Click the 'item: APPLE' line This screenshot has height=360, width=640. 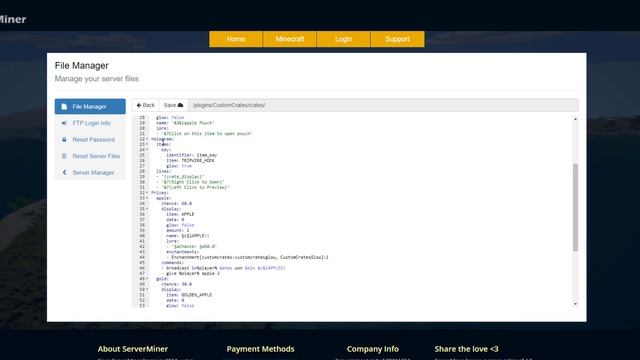coord(180,214)
